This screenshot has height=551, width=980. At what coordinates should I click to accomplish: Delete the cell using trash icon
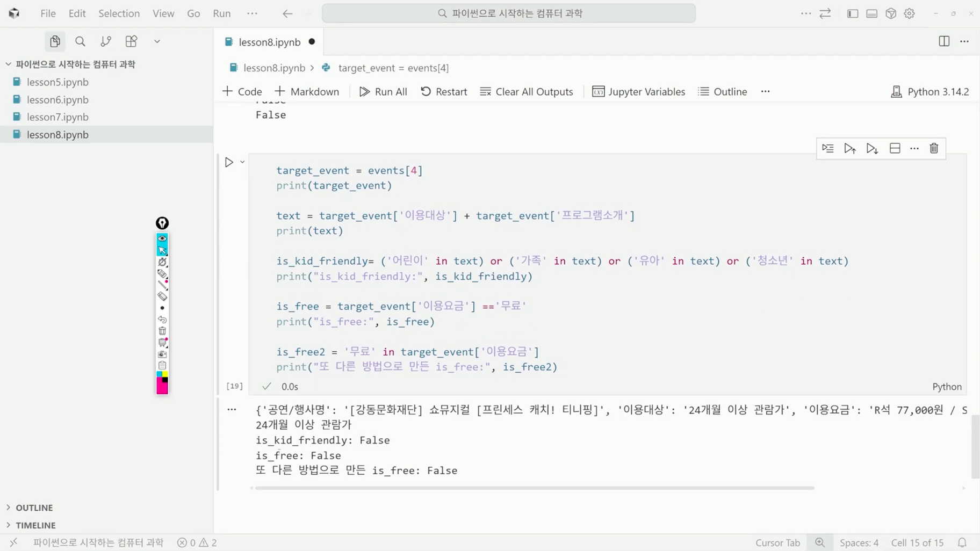point(934,148)
